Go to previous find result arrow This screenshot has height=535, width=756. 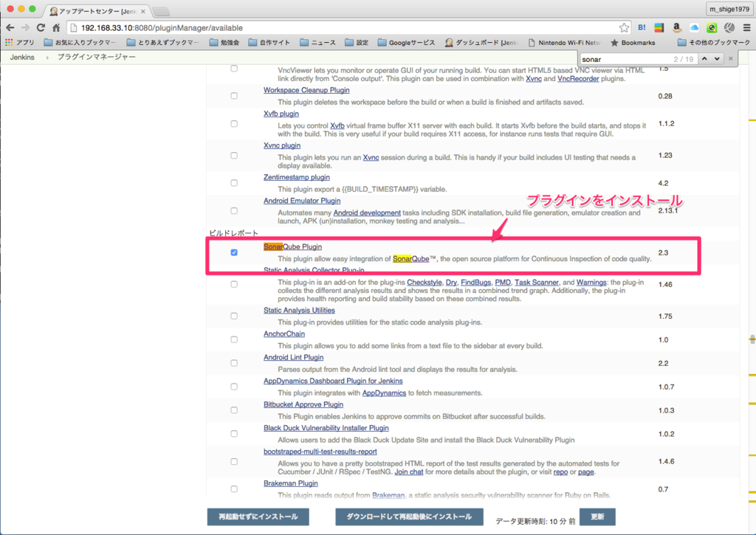point(704,59)
